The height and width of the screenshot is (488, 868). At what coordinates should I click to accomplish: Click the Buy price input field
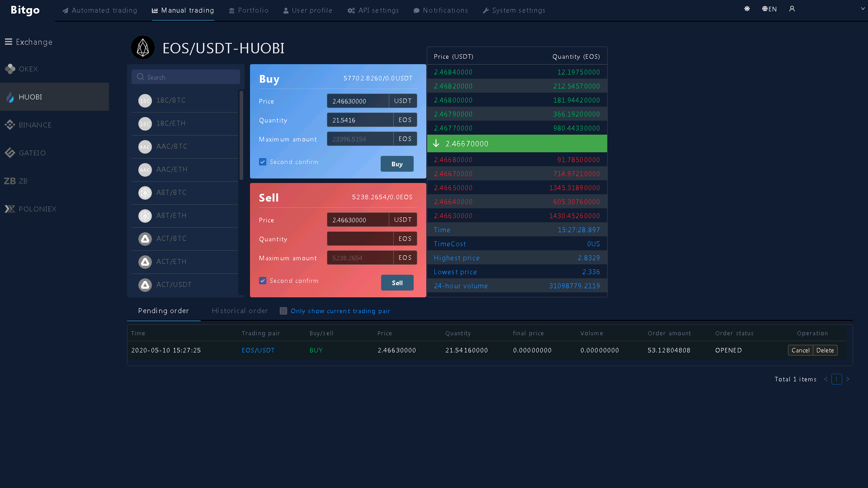coord(358,101)
